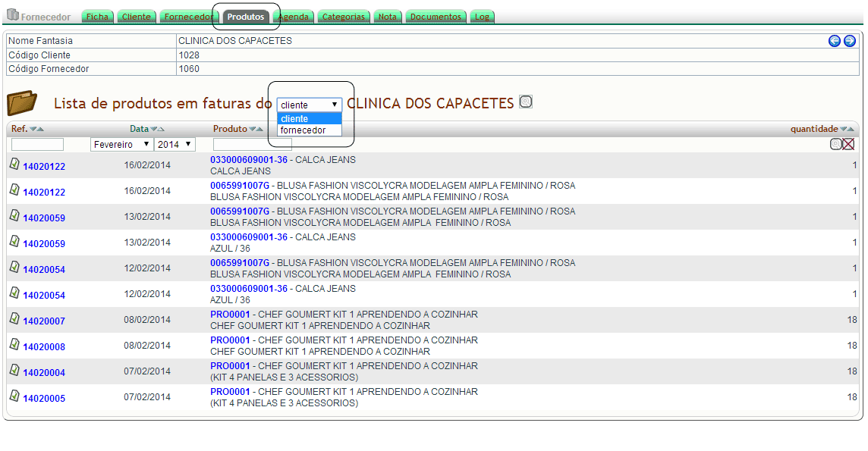Clear filters with the red X icon
The height and width of the screenshot is (451, 868).
[848, 144]
